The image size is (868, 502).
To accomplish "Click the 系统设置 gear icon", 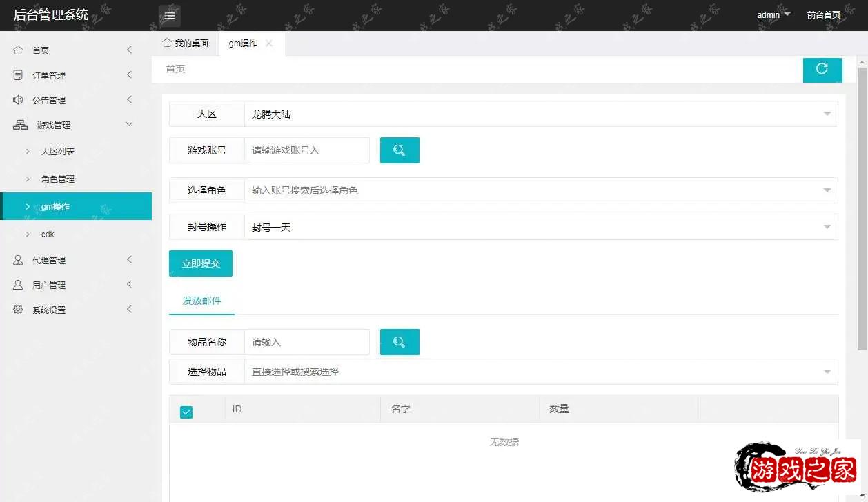I will [x=18, y=310].
